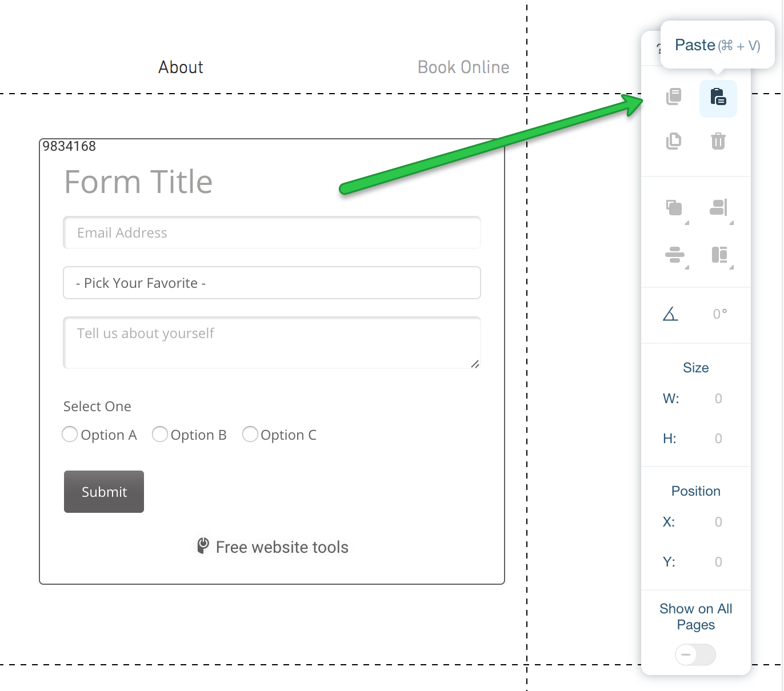This screenshot has width=784, height=691.
Task: Open the Pick Your Favorite dropdown
Action: point(272,283)
